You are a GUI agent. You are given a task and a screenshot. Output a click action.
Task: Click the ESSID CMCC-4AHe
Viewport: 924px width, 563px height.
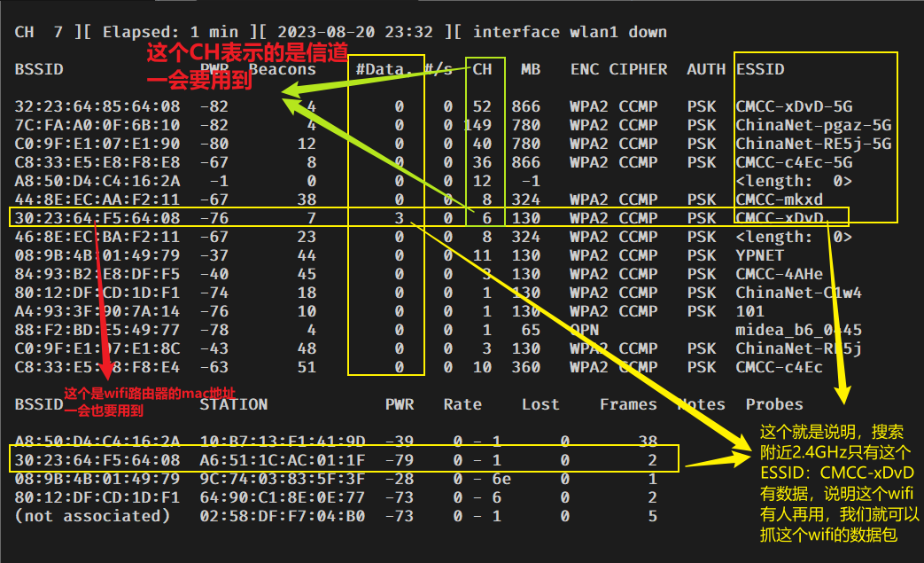click(x=779, y=274)
